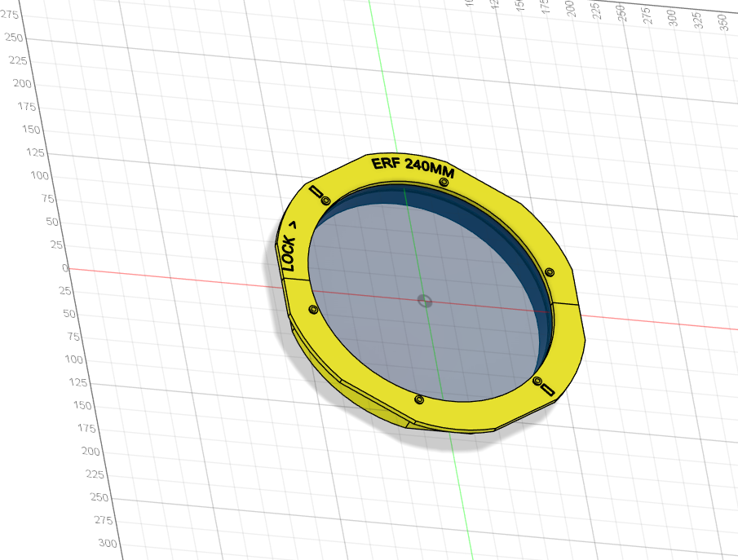This screenshot has width=738, height=560.
Task: Select the rectangular slot at ring's lower right
Action: (x=547, y=390)
